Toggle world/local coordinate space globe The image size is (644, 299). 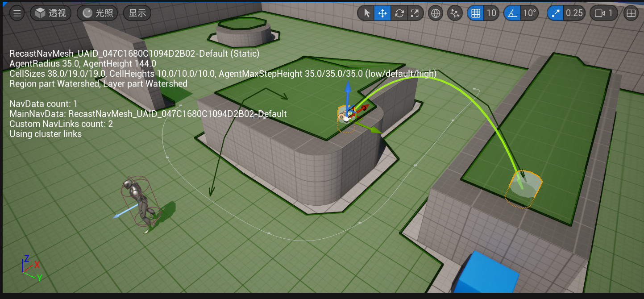(435, 13)
